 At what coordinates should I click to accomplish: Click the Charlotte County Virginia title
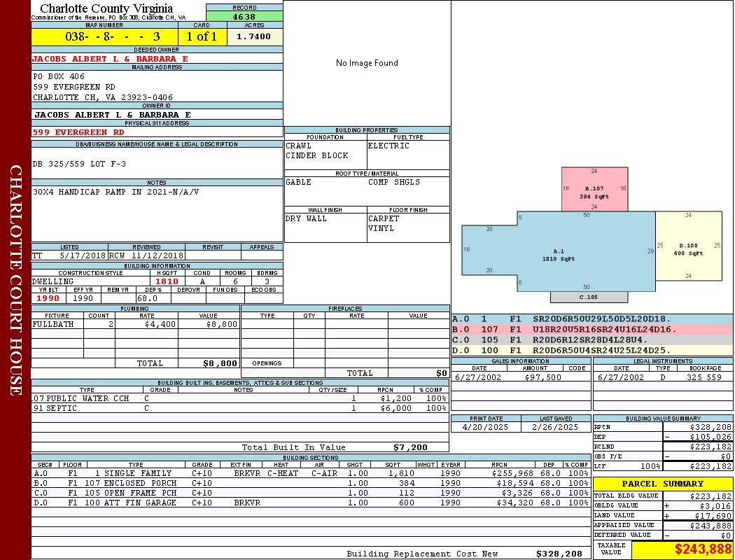pyautogui.click(x=106, y=8)
